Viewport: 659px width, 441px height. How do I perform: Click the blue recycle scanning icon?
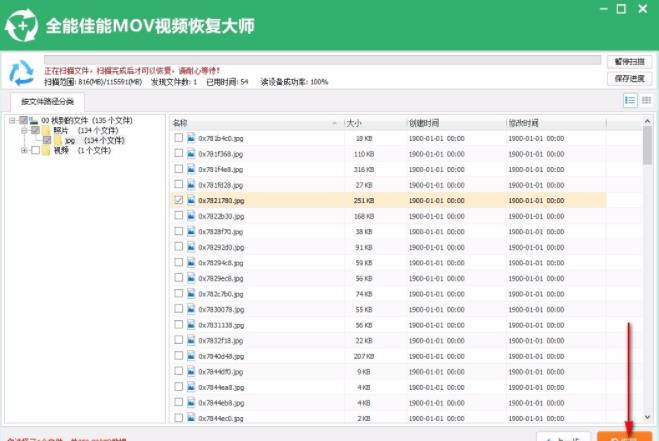click(21, 73)
